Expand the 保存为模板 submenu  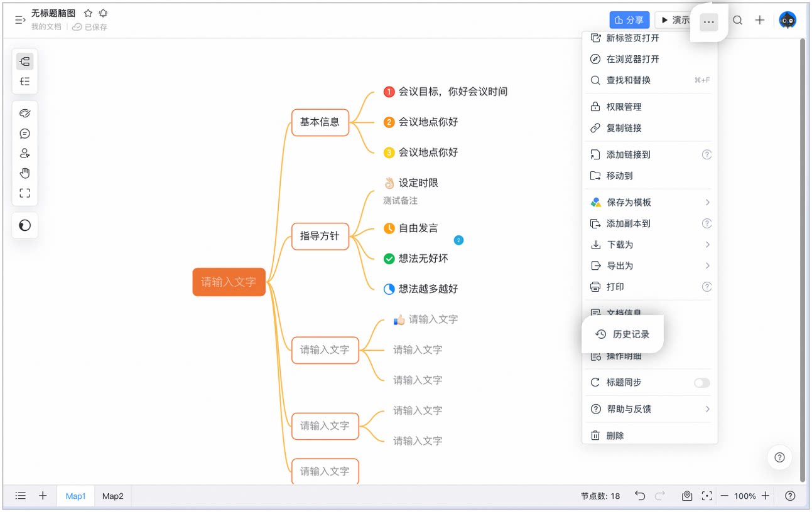(x=650, y=202)
